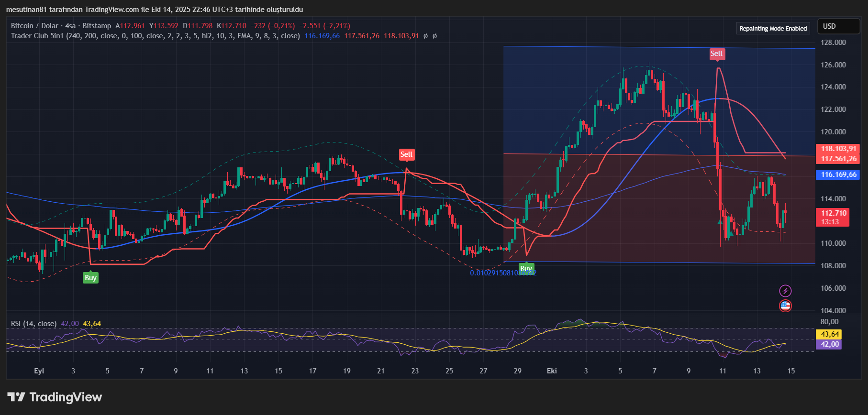Click the Eki month marker on time axis

point(552,371)
